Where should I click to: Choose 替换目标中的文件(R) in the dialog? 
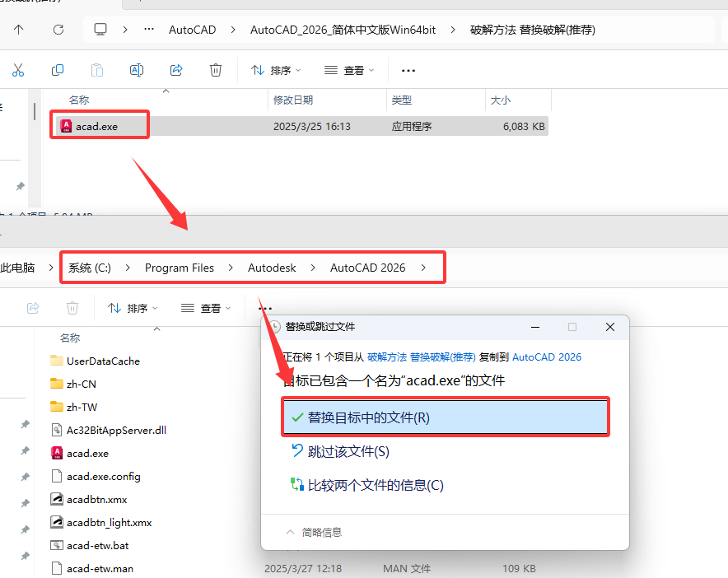(x=446, y=417)
